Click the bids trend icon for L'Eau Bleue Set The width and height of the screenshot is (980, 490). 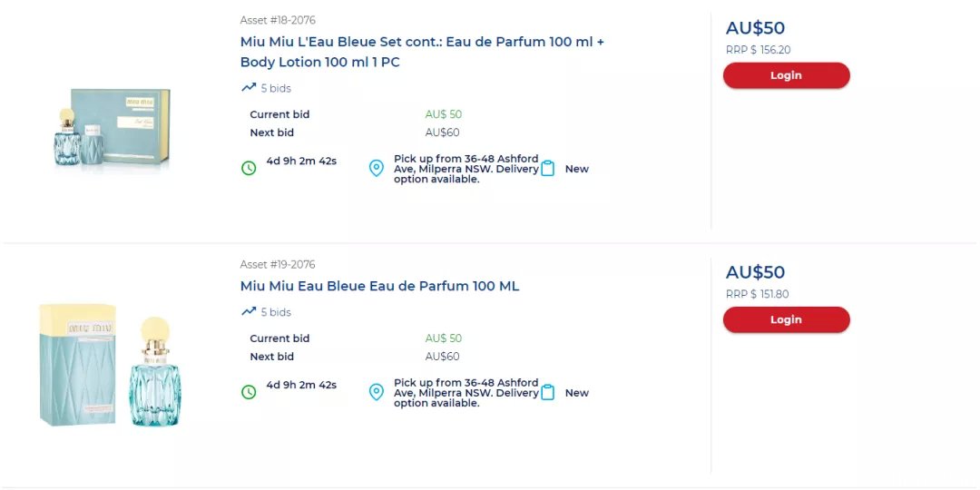tap(249, 87)
